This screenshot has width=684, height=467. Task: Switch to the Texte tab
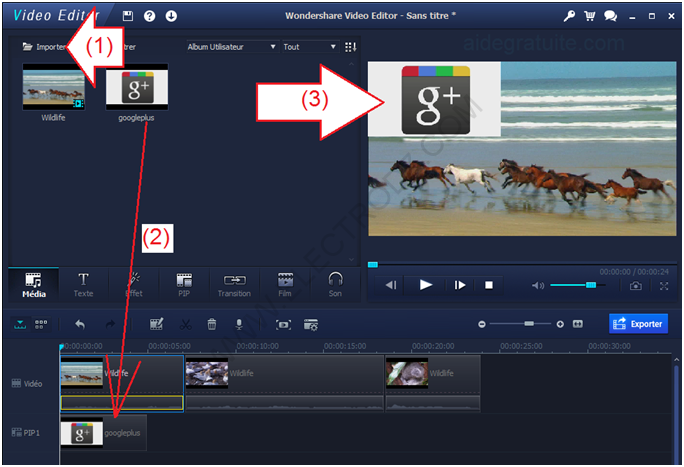[x=83, y=285]
